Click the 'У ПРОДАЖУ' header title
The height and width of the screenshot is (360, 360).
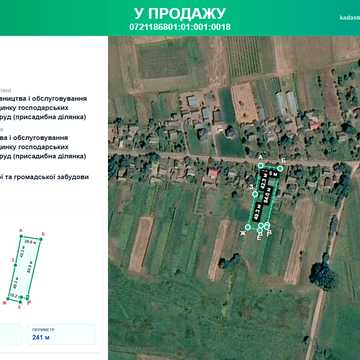pos(180,14)
